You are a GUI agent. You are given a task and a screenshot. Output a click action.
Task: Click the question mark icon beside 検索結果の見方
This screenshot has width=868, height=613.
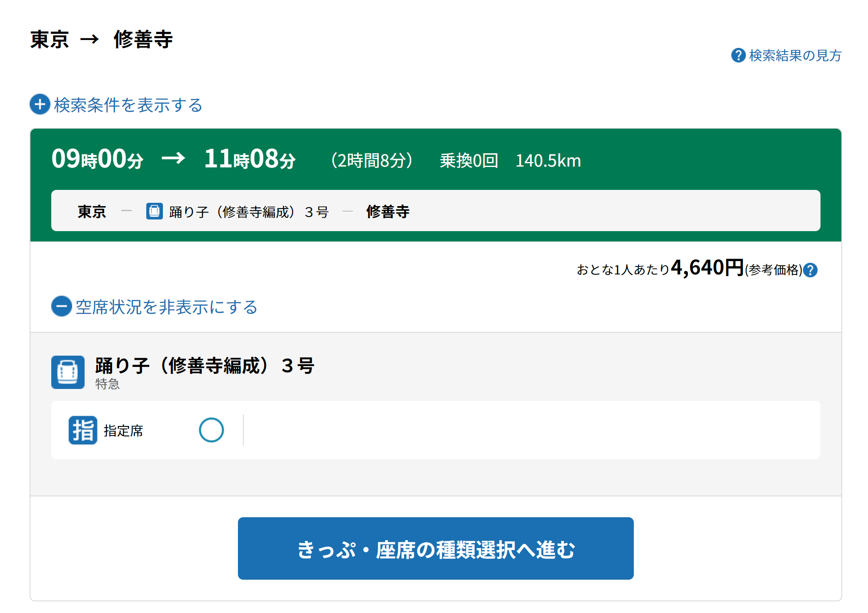pos(738,55)
